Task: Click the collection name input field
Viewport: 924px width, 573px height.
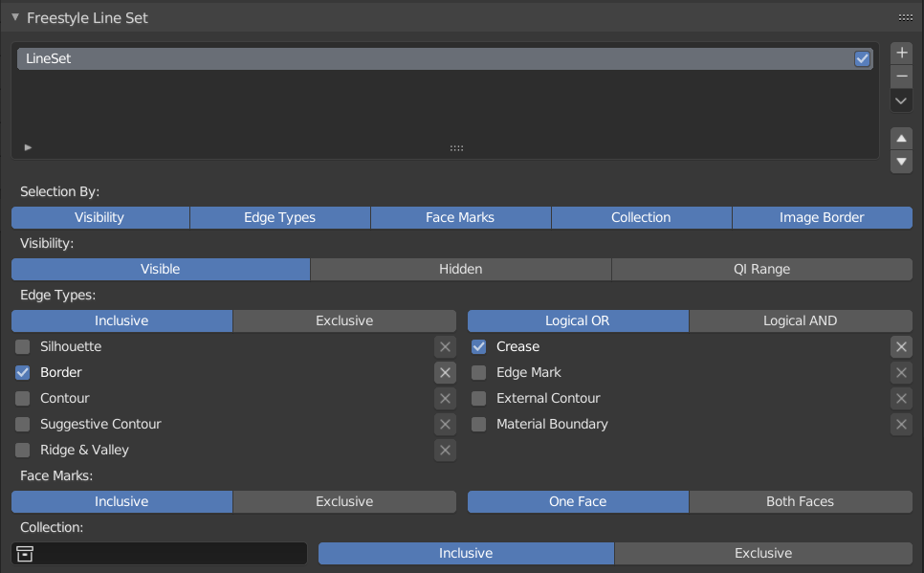Action: point(172,553)
